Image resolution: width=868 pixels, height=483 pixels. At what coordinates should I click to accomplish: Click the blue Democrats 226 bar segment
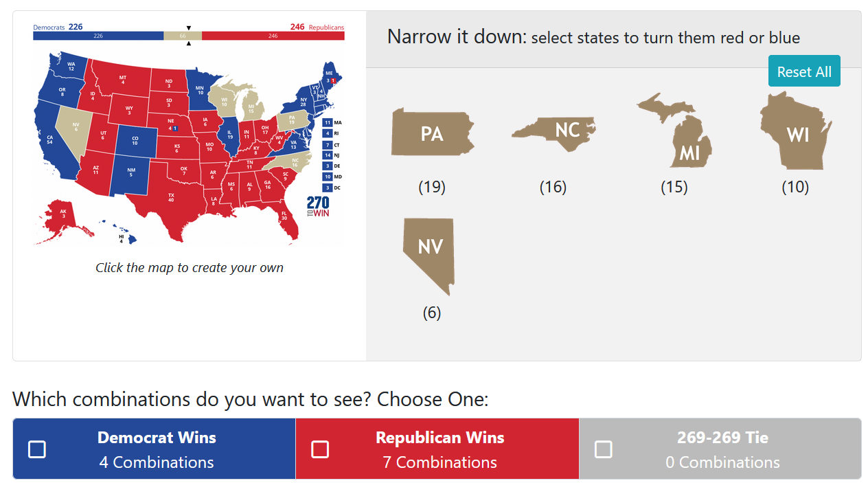click(98, 36)
